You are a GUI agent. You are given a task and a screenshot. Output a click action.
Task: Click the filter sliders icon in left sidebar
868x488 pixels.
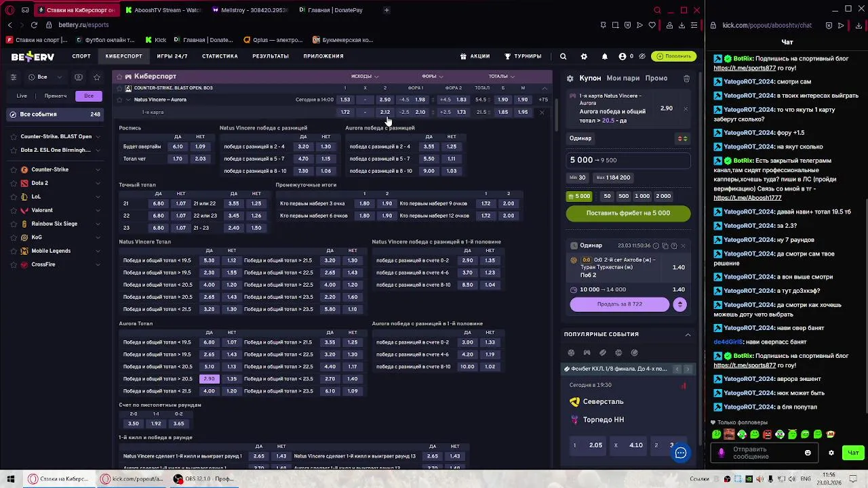13,77
